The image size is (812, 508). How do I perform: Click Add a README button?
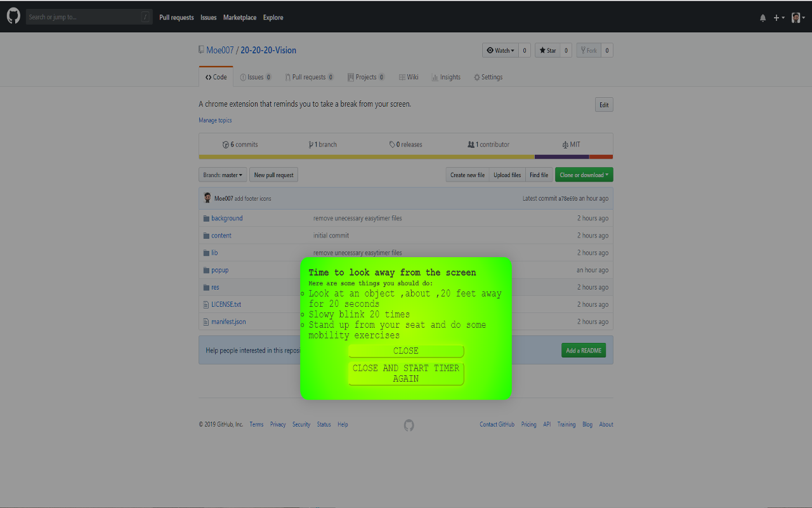[584, 351]
